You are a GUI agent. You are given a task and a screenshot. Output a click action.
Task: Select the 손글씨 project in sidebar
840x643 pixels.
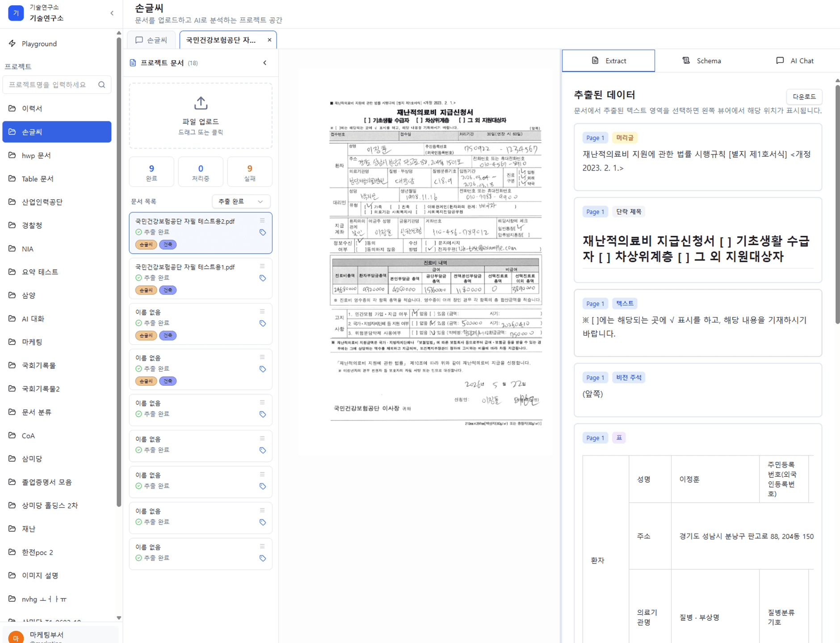(57, 132)
